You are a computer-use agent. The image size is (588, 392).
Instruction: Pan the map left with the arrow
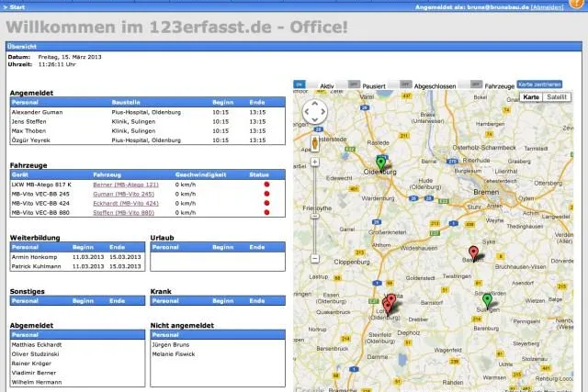[307, 112]
